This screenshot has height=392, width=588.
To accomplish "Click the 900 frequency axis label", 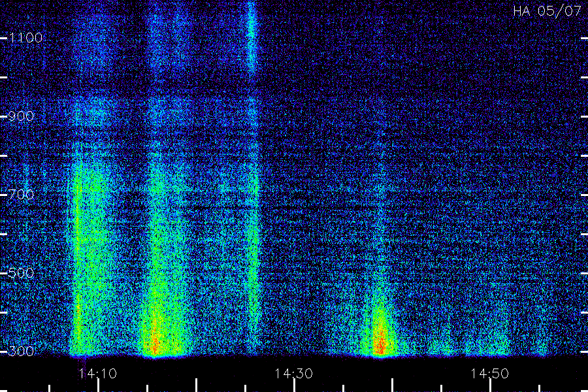I will coord(21,116).
